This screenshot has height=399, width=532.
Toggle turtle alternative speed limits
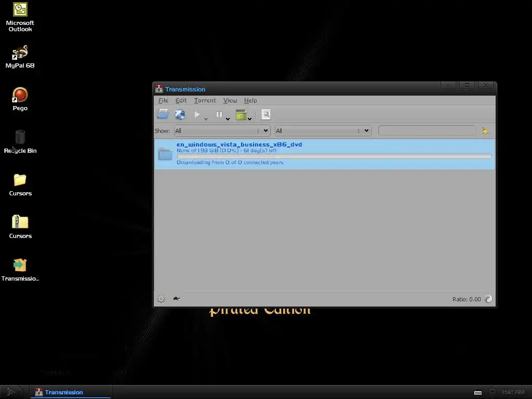(x=176, y=299)
